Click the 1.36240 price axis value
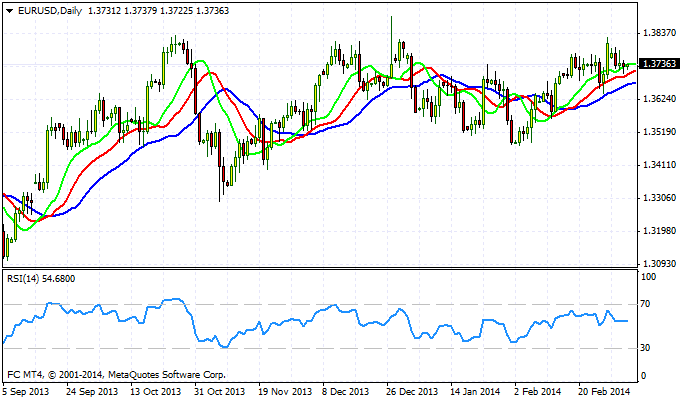This screenshot has width=680, height=400. point(660,98)
